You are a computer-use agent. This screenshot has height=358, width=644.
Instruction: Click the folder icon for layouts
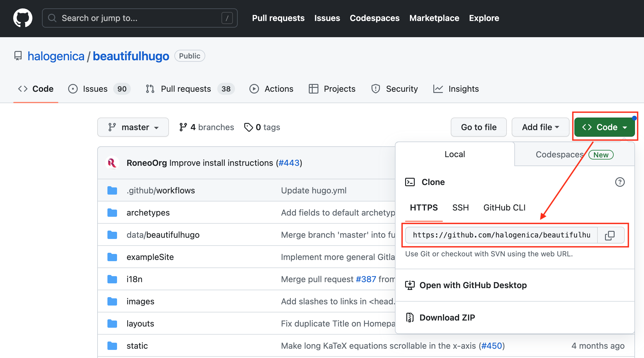click(x=112, y=324)
